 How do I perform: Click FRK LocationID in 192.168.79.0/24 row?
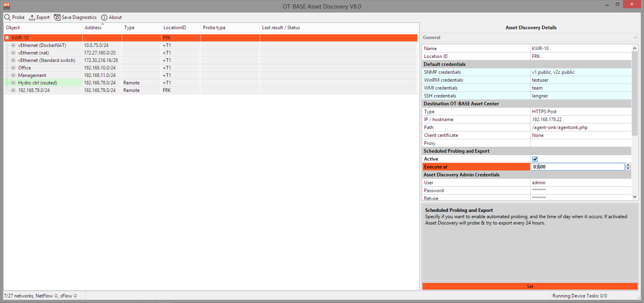click(x=167, y=90)
